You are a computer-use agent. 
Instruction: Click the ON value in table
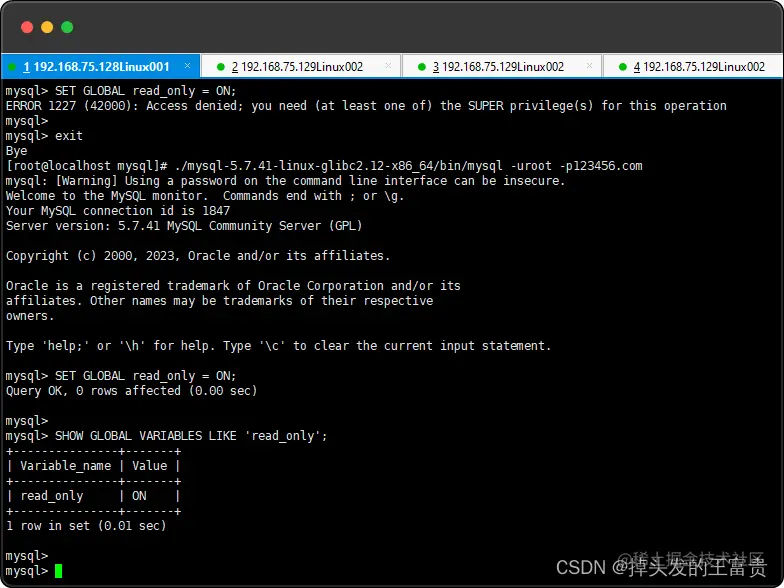pyautogui.click(x=139, y=496)
